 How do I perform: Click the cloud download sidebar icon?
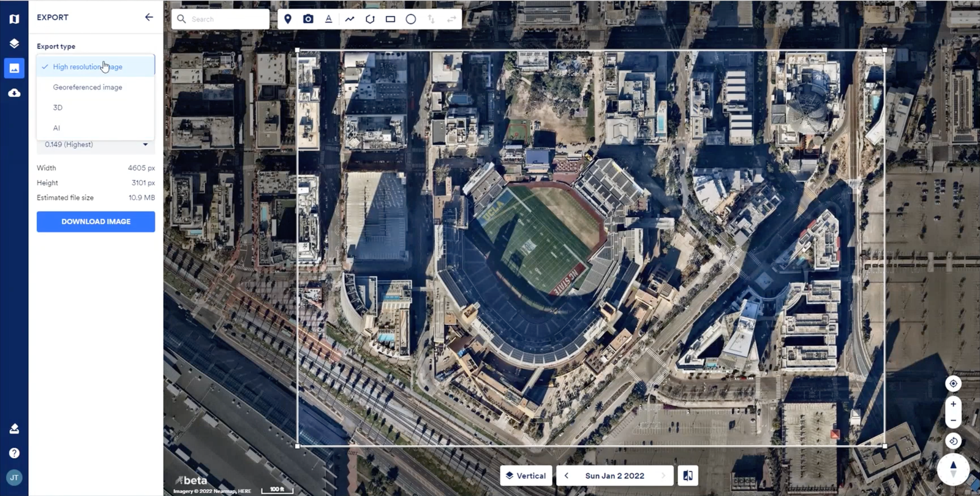pyautogui.click(x=14, y=93)
